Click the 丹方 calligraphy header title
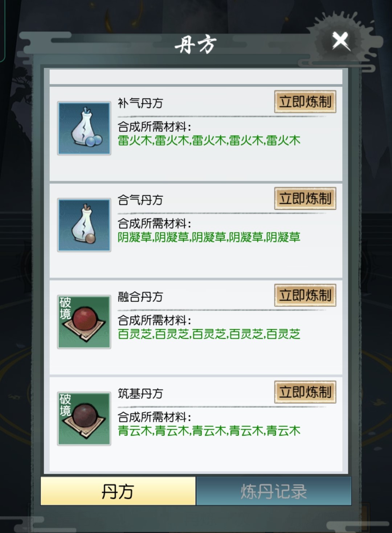392x533 pixels. [196, 45]
